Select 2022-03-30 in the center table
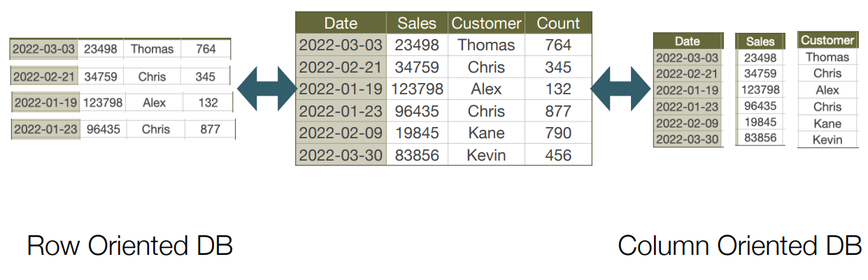The image size is (868, 280). 341,155
